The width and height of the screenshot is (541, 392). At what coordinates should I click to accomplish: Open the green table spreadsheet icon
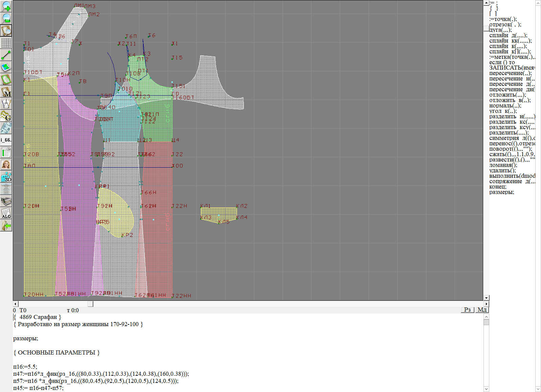(6, 152)
